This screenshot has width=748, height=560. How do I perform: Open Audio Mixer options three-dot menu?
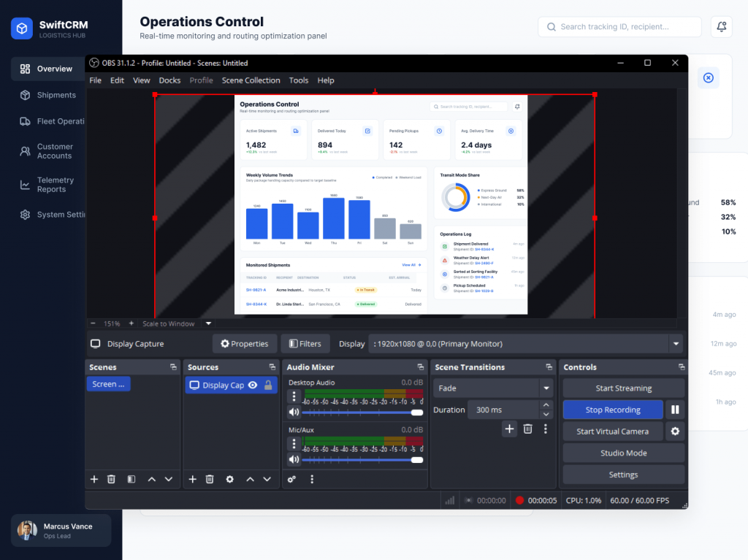(x=312, y=479)
